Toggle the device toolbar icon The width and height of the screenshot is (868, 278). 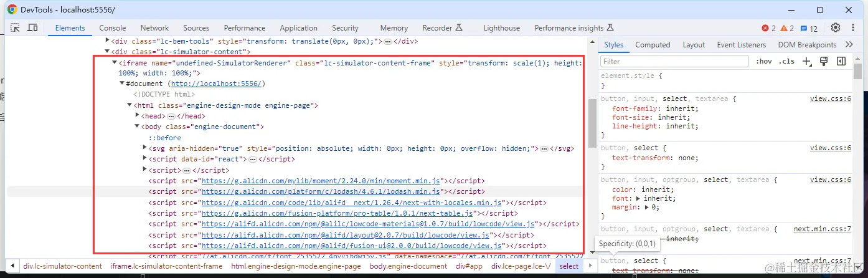(x=32, y=28)
